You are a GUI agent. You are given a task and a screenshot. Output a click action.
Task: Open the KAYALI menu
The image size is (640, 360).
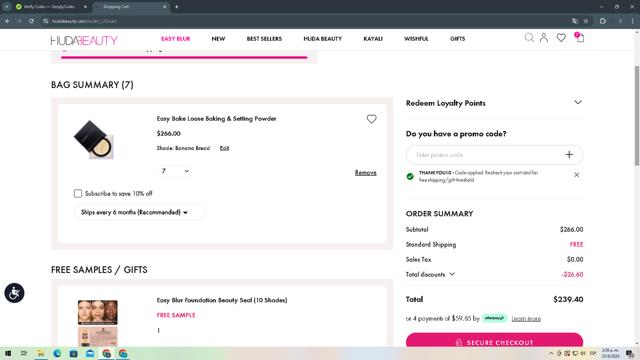click(373, 39)
